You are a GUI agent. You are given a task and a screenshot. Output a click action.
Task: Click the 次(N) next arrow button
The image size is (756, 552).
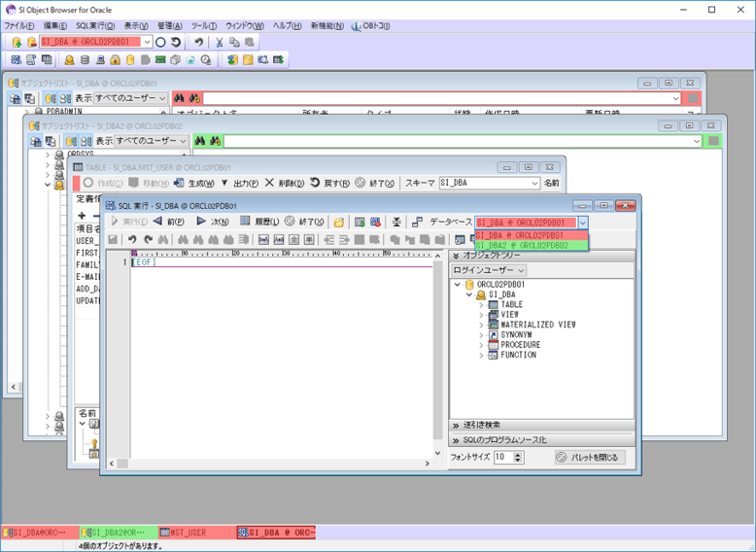point(213,222)
